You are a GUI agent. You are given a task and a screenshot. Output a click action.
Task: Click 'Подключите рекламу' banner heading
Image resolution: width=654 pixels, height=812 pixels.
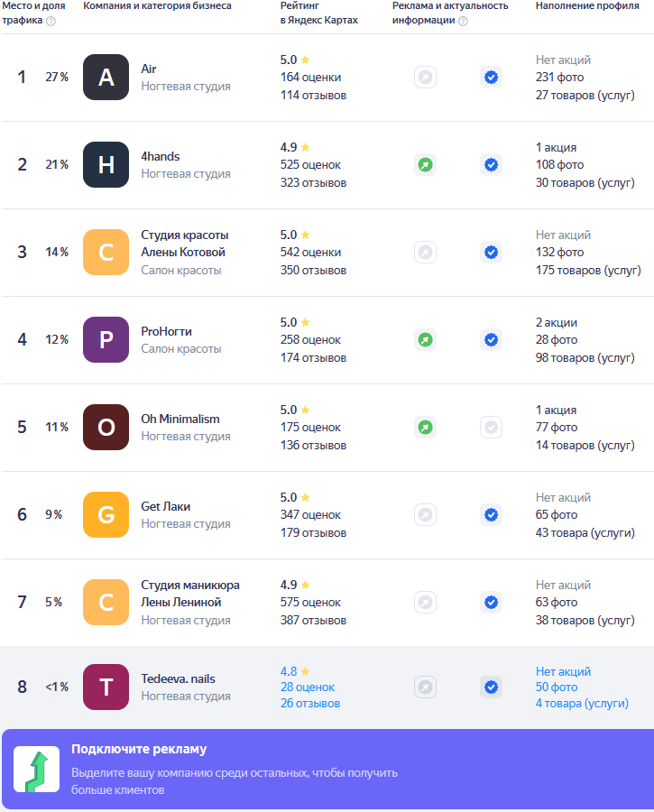point(139,749)
